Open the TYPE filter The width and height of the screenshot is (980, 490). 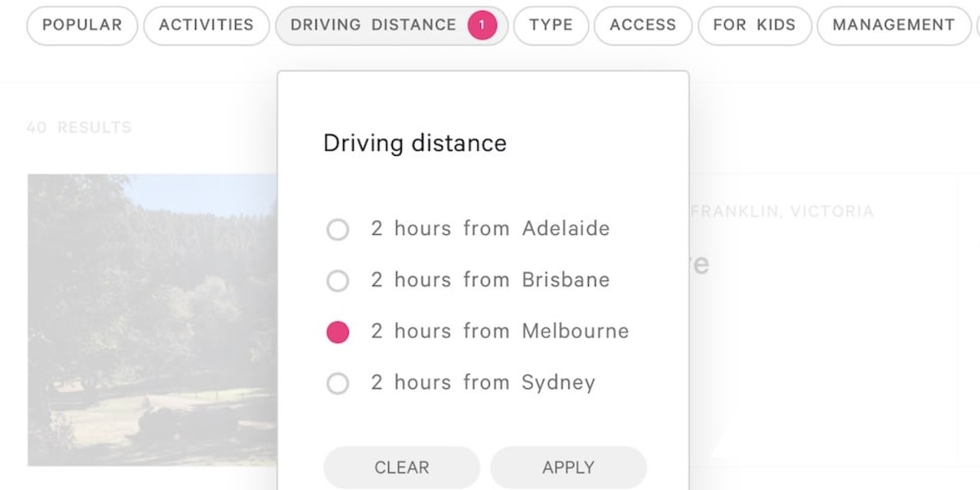point(551,24)
